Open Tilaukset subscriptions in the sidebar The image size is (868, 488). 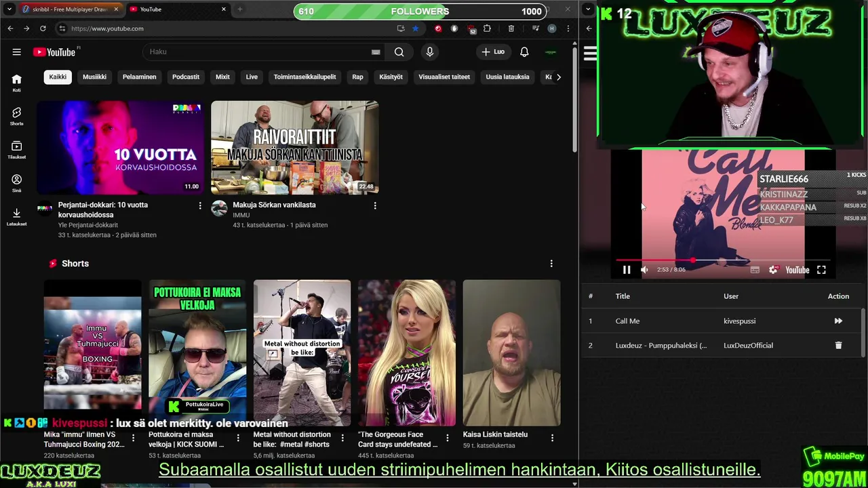click(x=16, y=150)
